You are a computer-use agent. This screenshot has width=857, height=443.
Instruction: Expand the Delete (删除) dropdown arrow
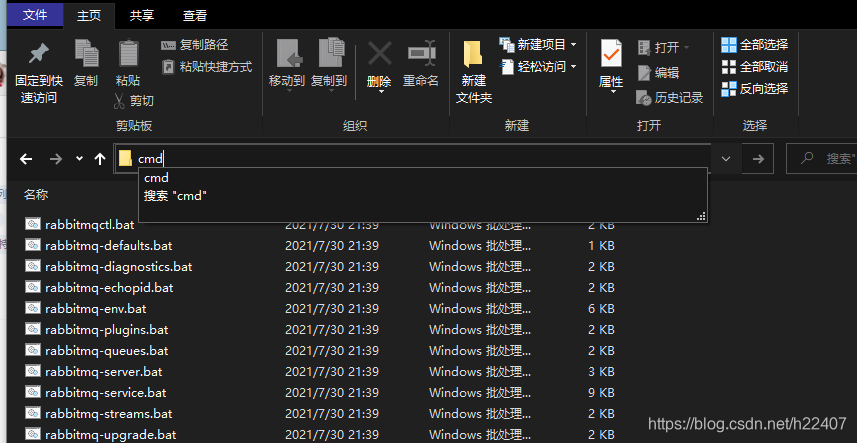tap(379, 91)
